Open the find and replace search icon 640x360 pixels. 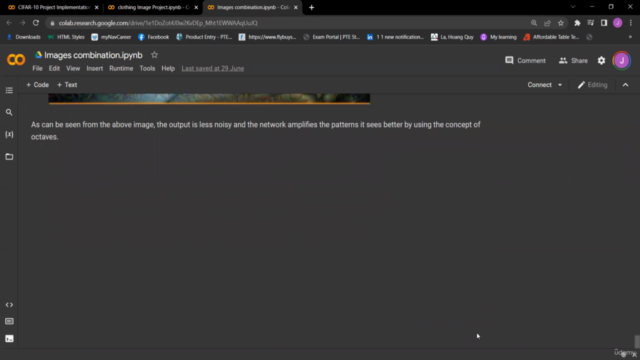[9, 112]
